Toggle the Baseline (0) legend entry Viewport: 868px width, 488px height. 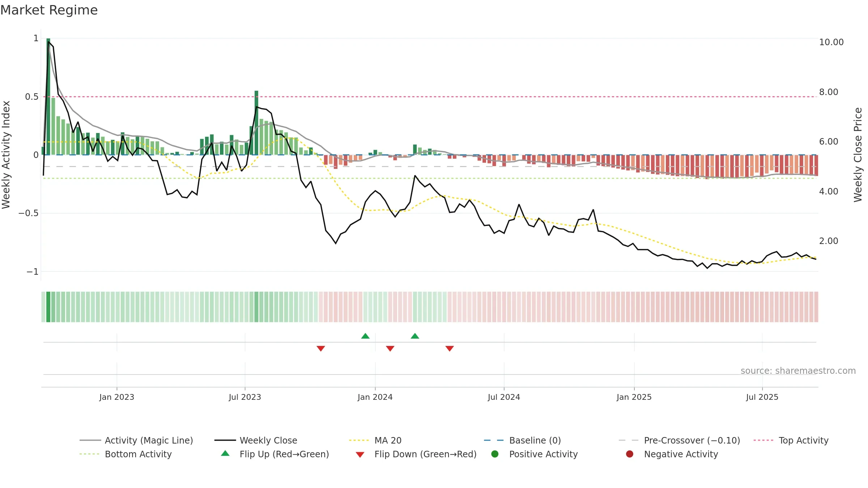point(522,440)
